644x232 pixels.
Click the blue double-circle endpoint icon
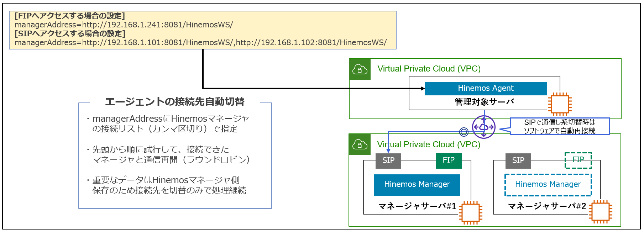(464, 132)
